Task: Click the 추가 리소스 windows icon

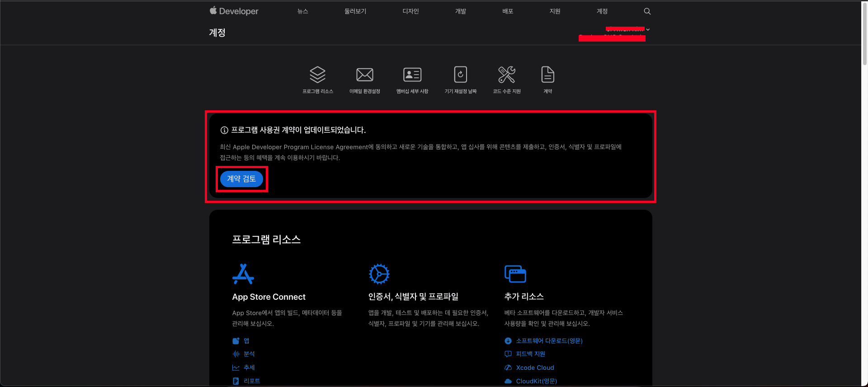Action: click(515, 274)
